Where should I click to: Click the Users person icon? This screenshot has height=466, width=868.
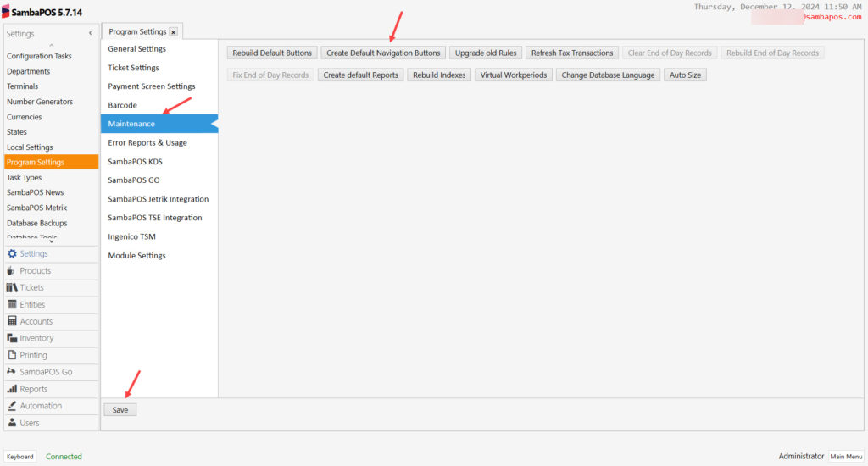pos(12,423)
